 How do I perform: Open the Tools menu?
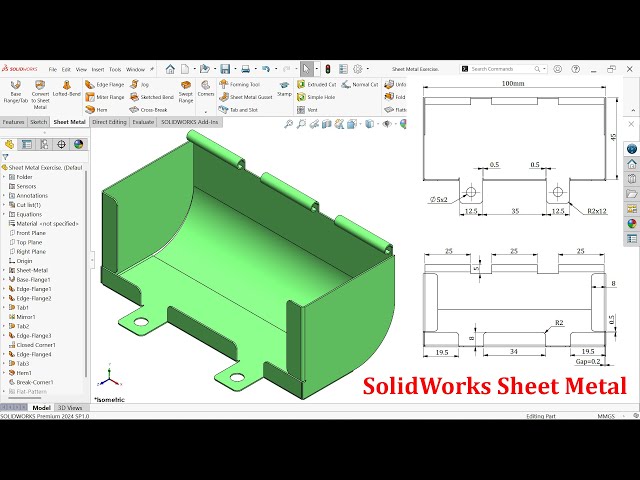115,69
